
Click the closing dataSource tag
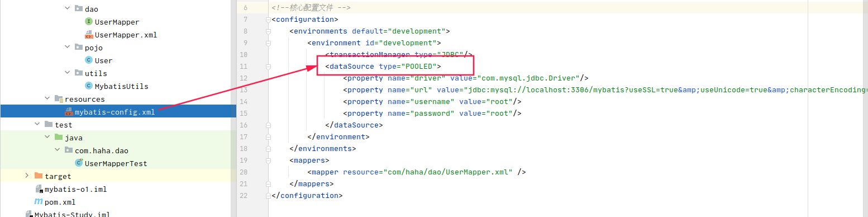tap(354, 125)
